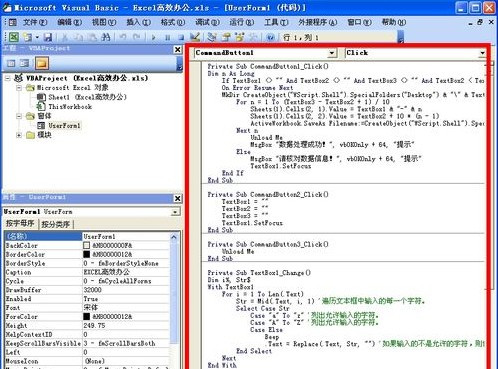The width and height of the screenshot is (498, 369).
Task: Open the 格式(O) menu
Action: [173, 22]
